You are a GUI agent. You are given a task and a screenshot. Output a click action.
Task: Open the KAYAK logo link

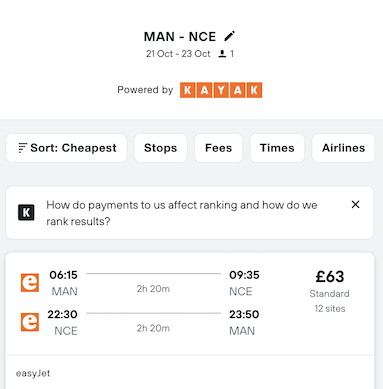[221, 90]
